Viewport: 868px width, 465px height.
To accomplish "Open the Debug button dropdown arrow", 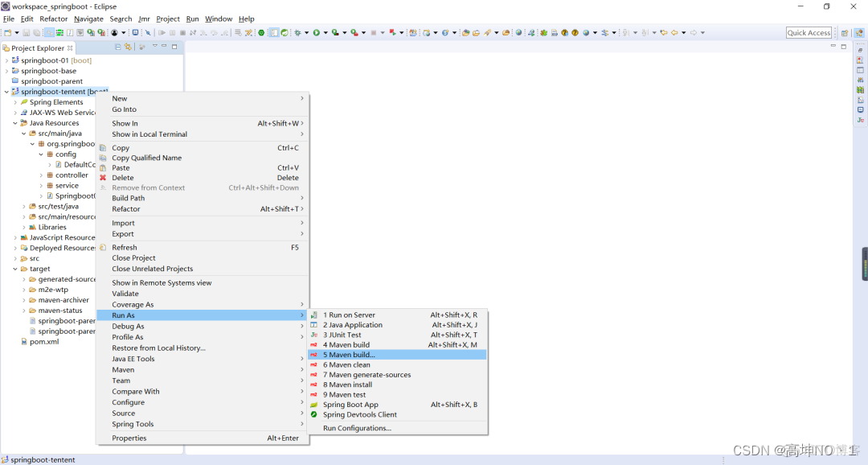I will click(307, 33).
